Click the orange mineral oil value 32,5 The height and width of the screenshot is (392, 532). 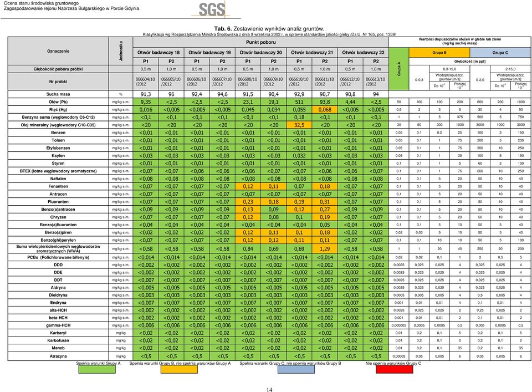coord(299,125)
